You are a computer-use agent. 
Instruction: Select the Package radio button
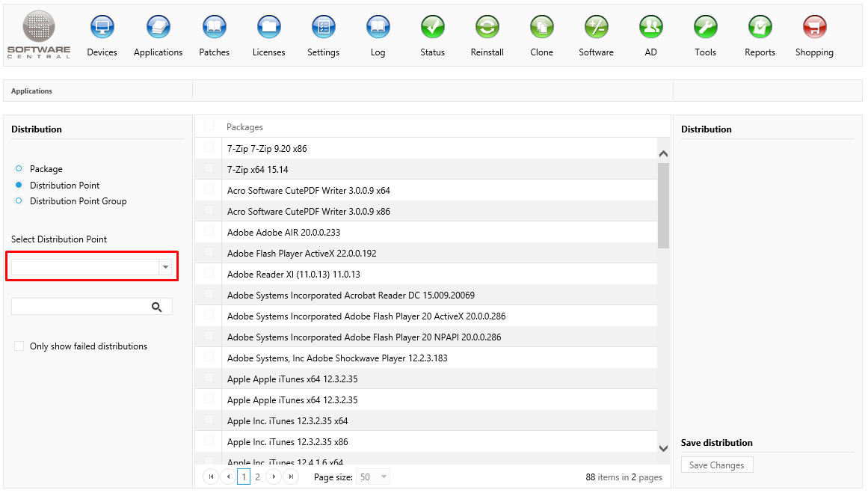coord(19,169)
